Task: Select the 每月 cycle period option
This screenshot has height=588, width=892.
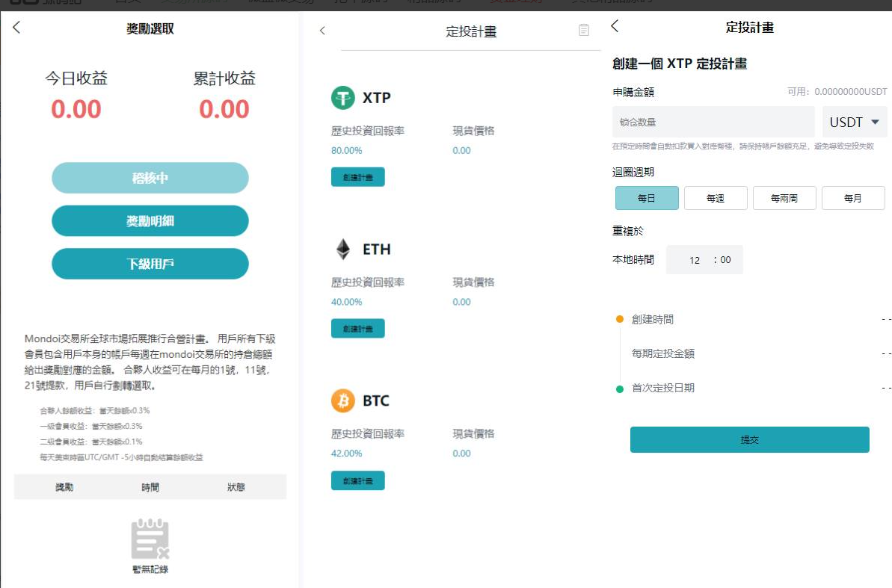Action: pyautogui.click(x=852, y=198)
